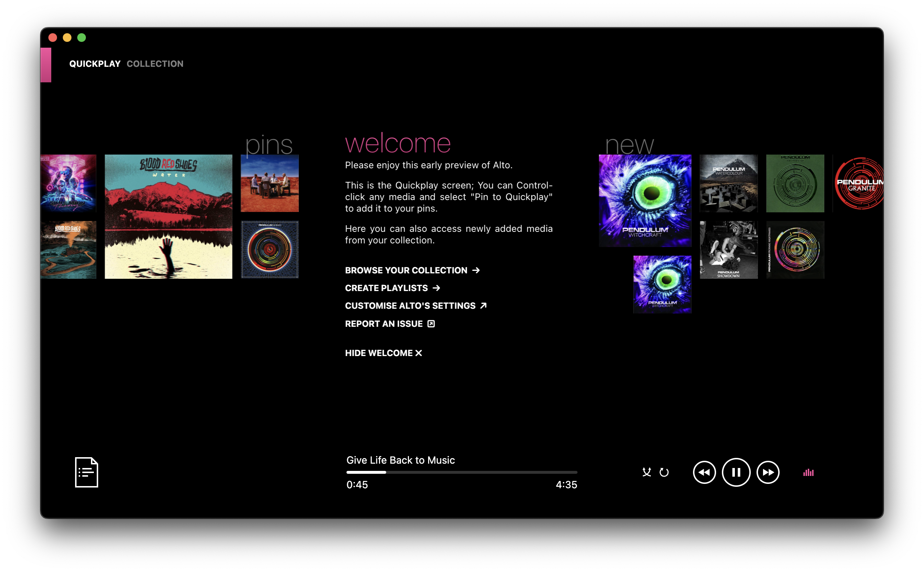Open the large Pendulum Witchcraft cover
The width and height of the screenshot is (924, 572).
(x=645, y=200)
